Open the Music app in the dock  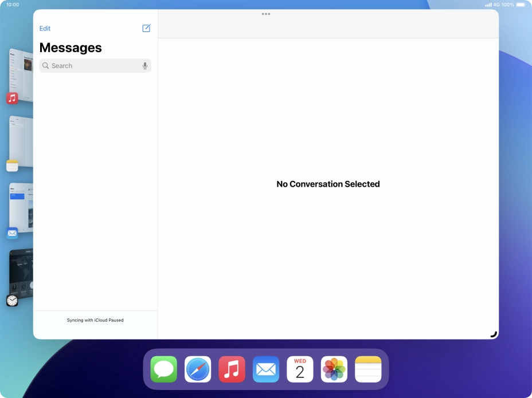pos(232,368)
